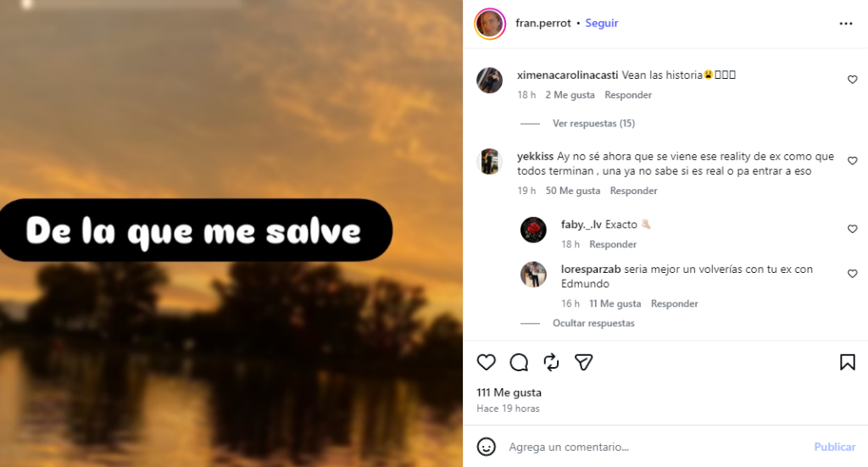Share the post with the paper plane icon
Screen dimensions: 868x467
pos(583,363)
